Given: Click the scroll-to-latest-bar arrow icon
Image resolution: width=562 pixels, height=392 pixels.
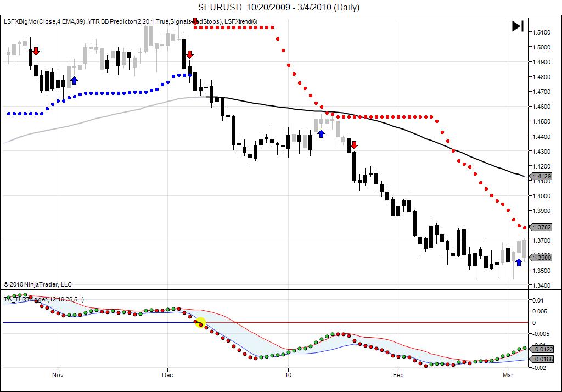Looking at the screenshot, I should coord(518,26).
